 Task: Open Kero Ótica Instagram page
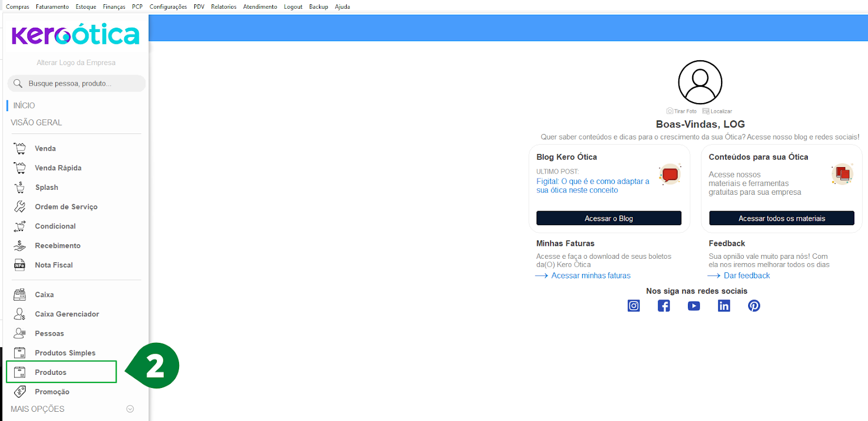coord(634,305)
